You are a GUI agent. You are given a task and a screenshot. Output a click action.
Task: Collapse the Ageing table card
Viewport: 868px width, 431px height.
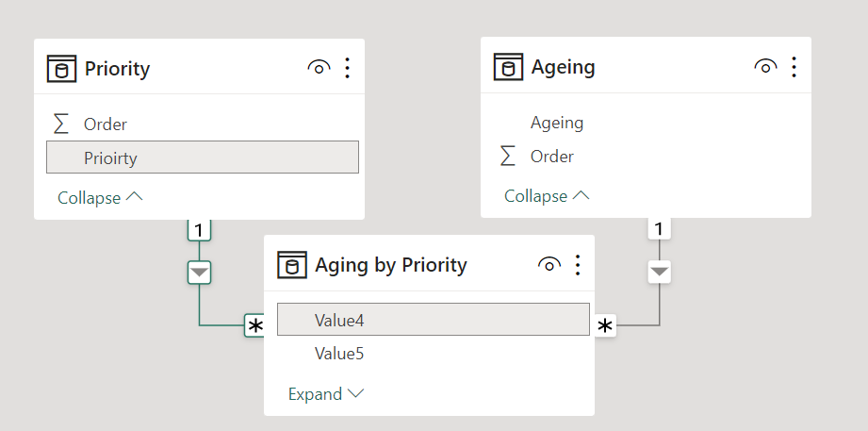(547, 196)
